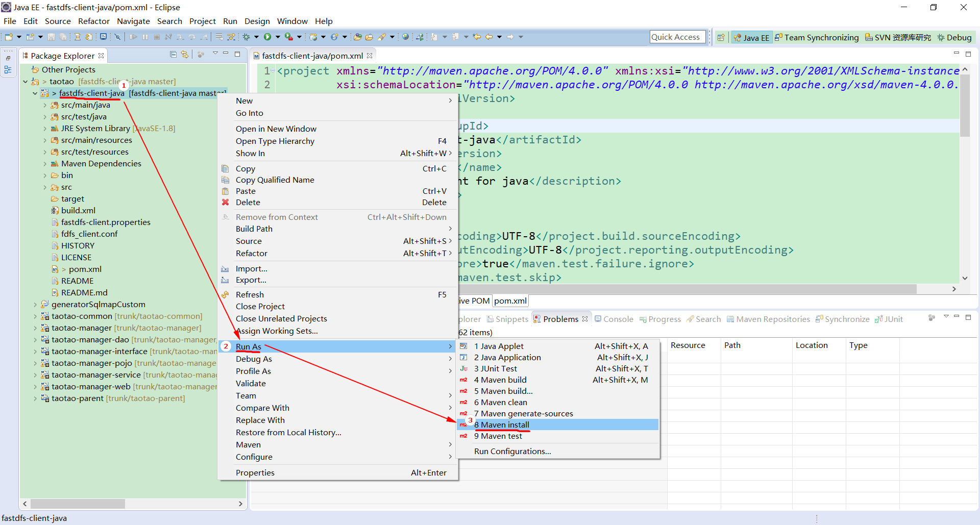Click the Save toolbar icon
This screenshot has width=980, height=525.
(x=51, y=37)
